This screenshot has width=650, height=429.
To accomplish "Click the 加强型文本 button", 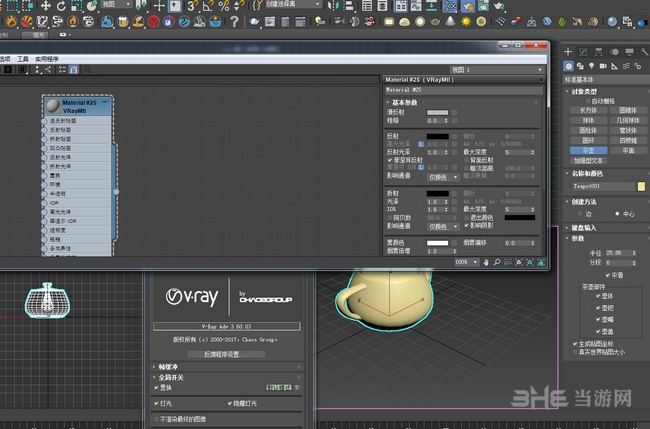I will (589, 160).
